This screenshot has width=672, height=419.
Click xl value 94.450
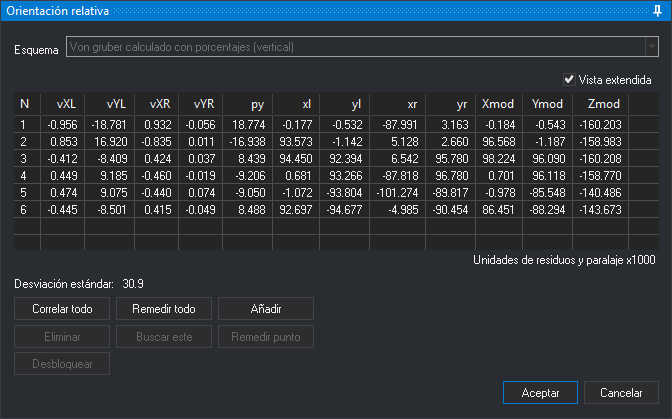pyautogui.click(x=296, y=159)
